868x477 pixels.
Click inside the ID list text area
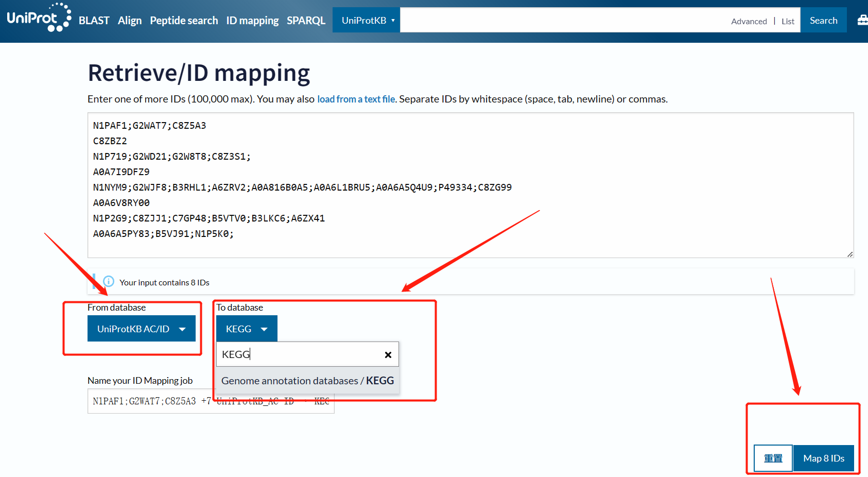[x=471, y=185]
